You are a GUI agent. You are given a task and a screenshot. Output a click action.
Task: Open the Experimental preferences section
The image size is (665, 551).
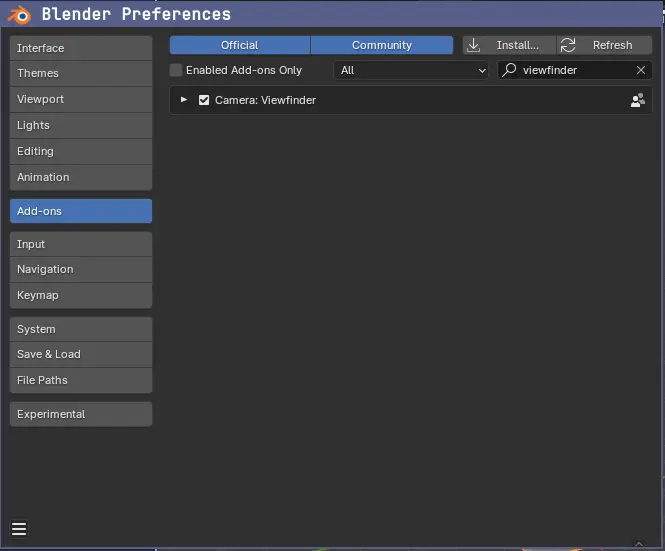pos(81,414)
